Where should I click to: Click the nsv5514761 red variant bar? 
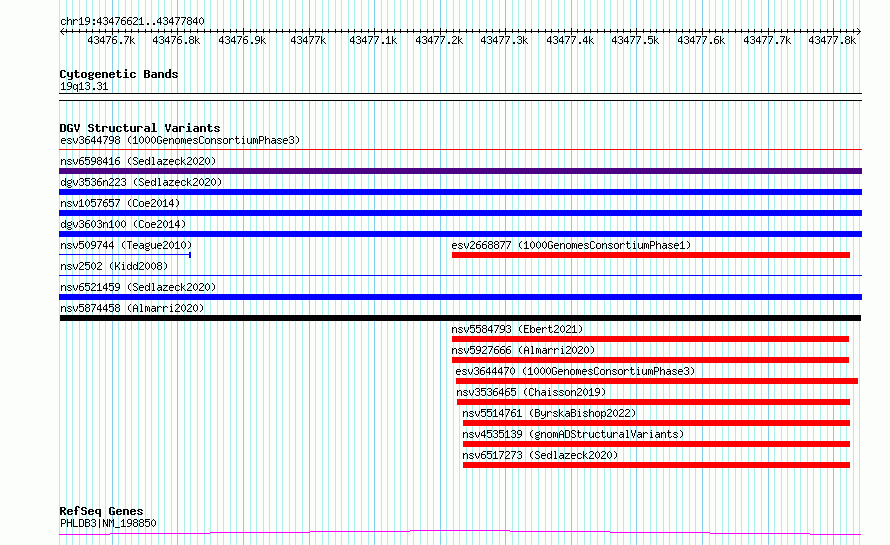[x=656, y=423]
